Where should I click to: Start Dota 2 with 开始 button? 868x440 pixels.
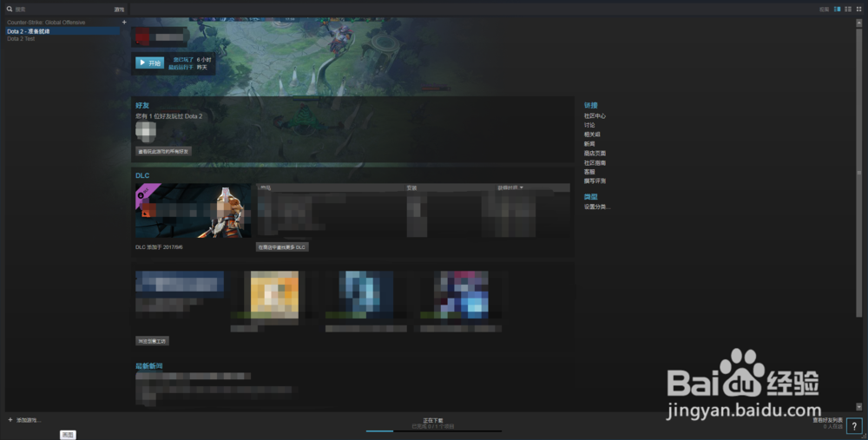(149, 63)
